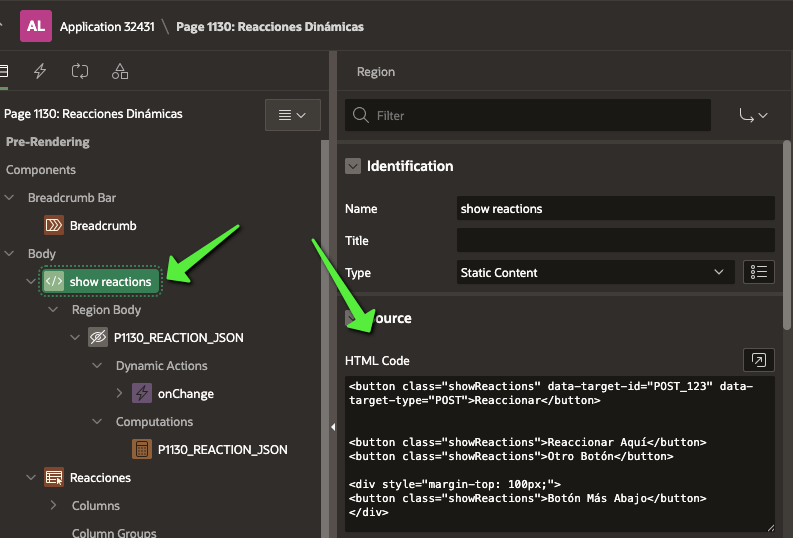
Task: Select the P1130_REACTION_JSON computation calculator icon
Action: pos(142,450)
